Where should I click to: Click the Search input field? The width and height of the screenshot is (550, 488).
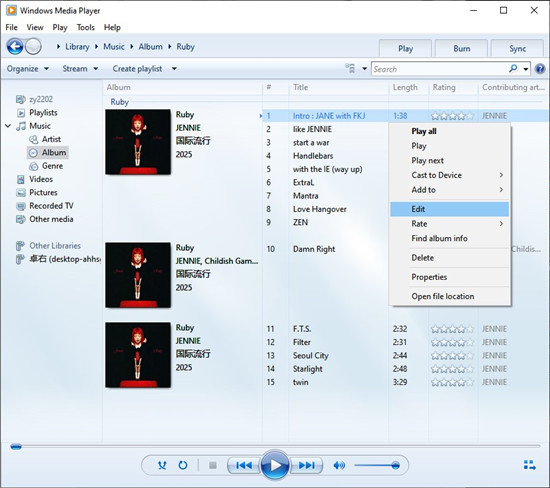tap(440, 69)
